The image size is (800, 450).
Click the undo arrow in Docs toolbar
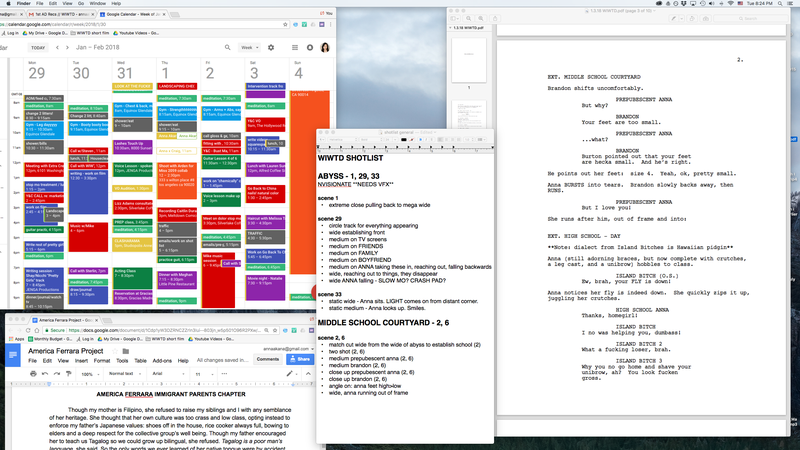pyautogui.click(x=45, y=374)
